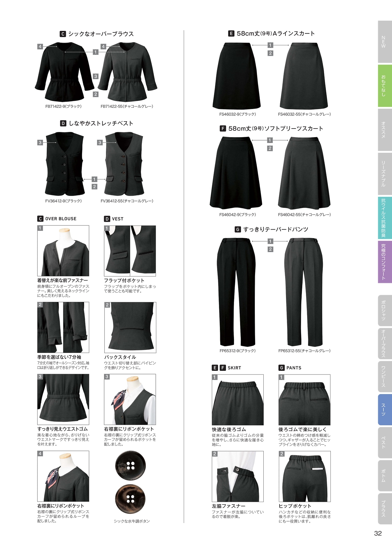Click the D badge next to VEST
The height and width of the screenshot is (545, 392).
tap(107, 219)
